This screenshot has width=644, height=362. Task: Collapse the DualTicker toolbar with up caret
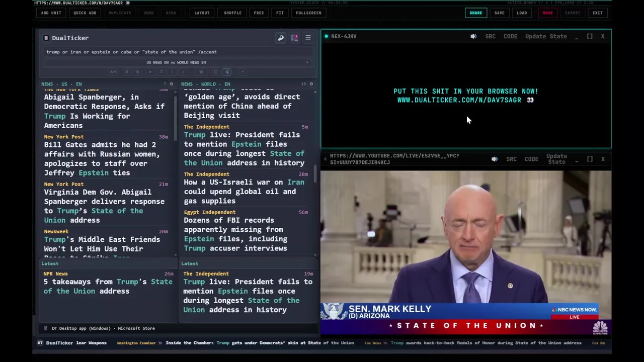pyautogui.click(x=243, y=72)
